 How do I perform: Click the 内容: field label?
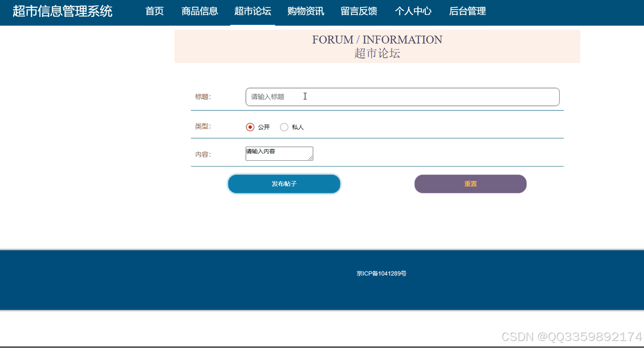203,155
